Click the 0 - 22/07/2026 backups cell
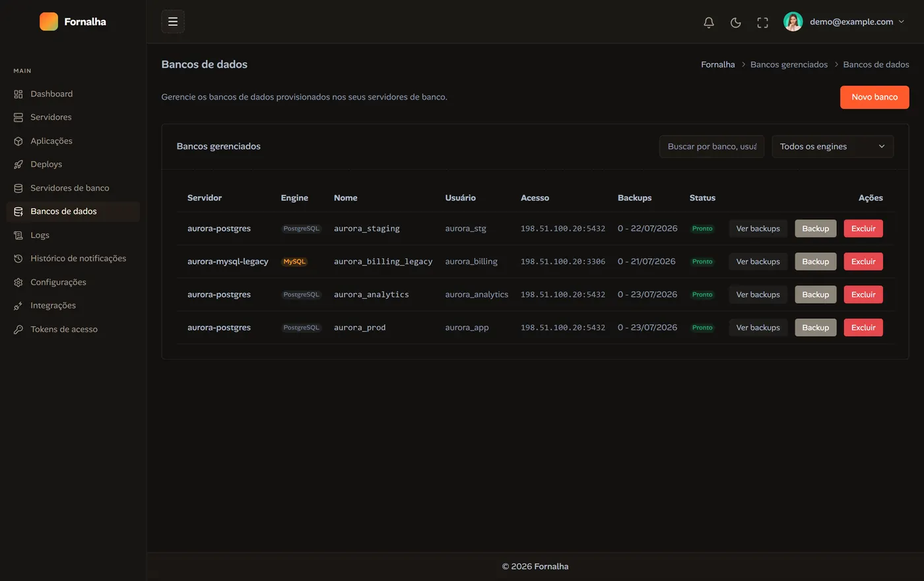 [x=647, y=228]
